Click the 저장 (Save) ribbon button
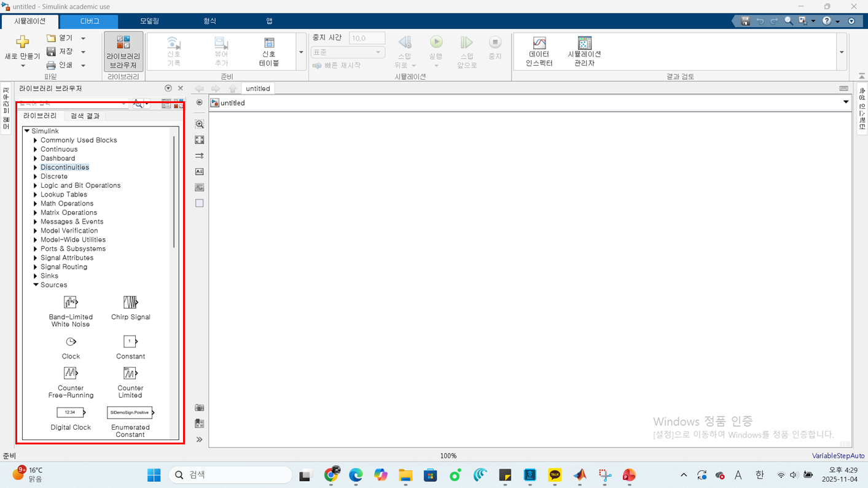The height and width of the screenshot is (488, 868). pyautogui.click(x=60, y=52)
